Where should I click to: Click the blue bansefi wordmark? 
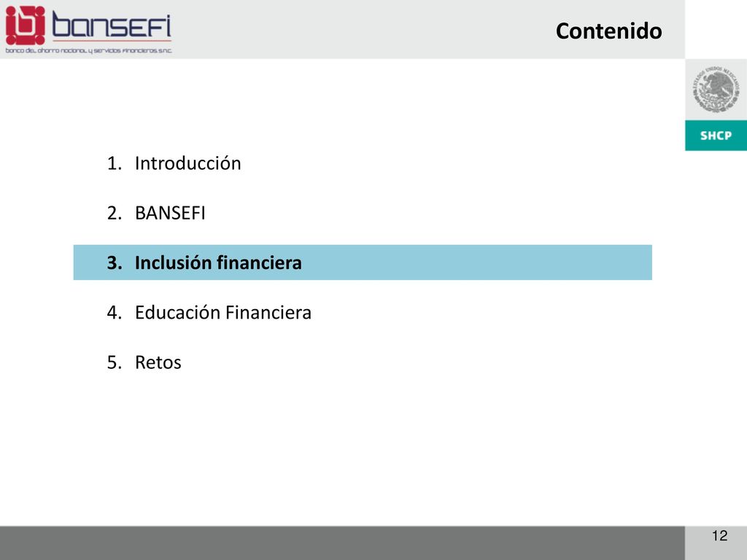[112, 24]
